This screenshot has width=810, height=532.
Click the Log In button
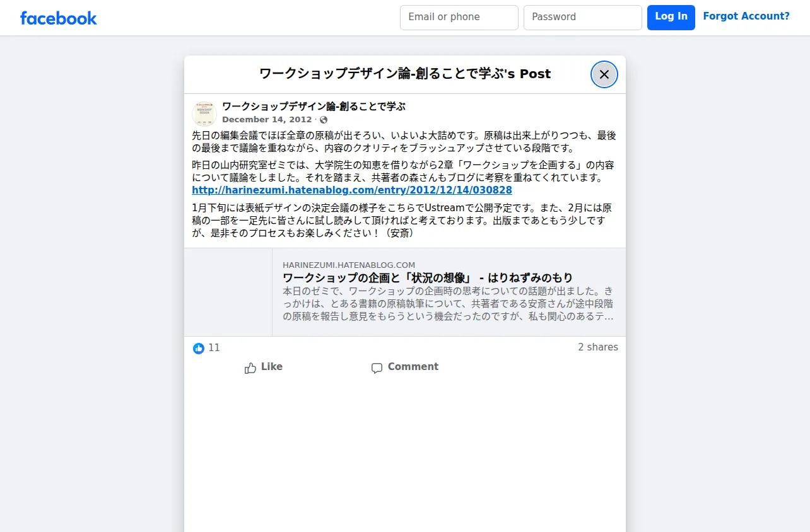671,18
